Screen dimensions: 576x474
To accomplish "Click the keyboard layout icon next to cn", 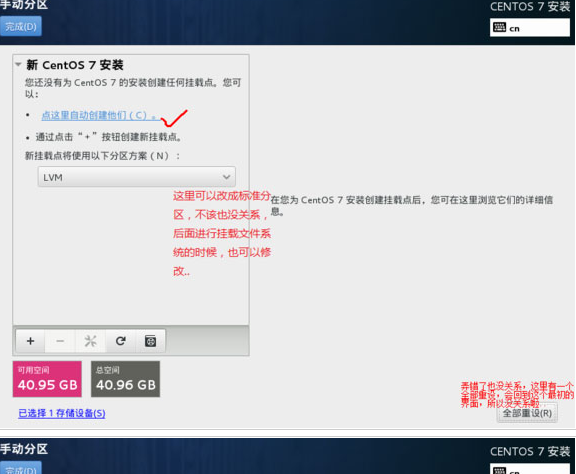I will 499,28.
